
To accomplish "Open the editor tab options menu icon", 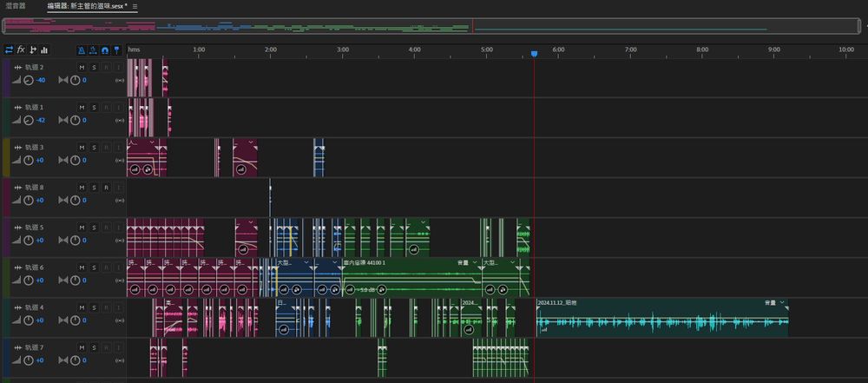I will (135, 6).
